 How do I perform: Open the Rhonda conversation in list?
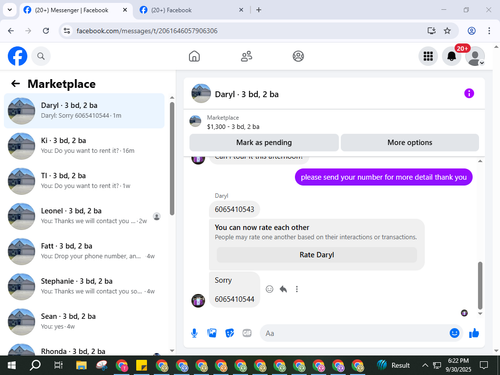coord(84,348)
